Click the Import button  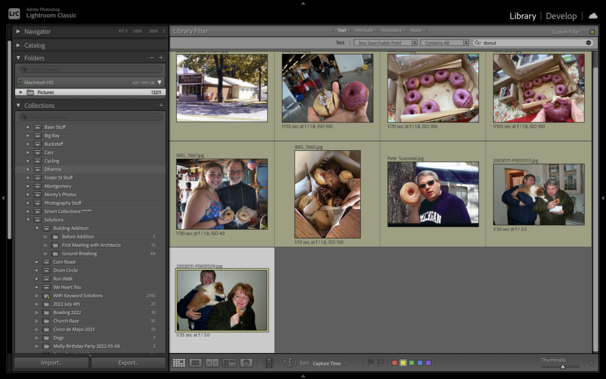coord(51,363)
